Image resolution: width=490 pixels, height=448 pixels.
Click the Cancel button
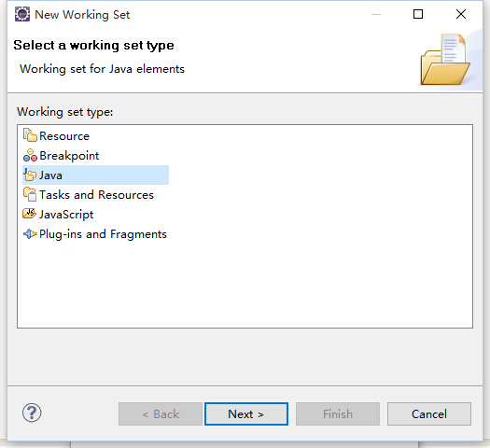coord(429,414)
